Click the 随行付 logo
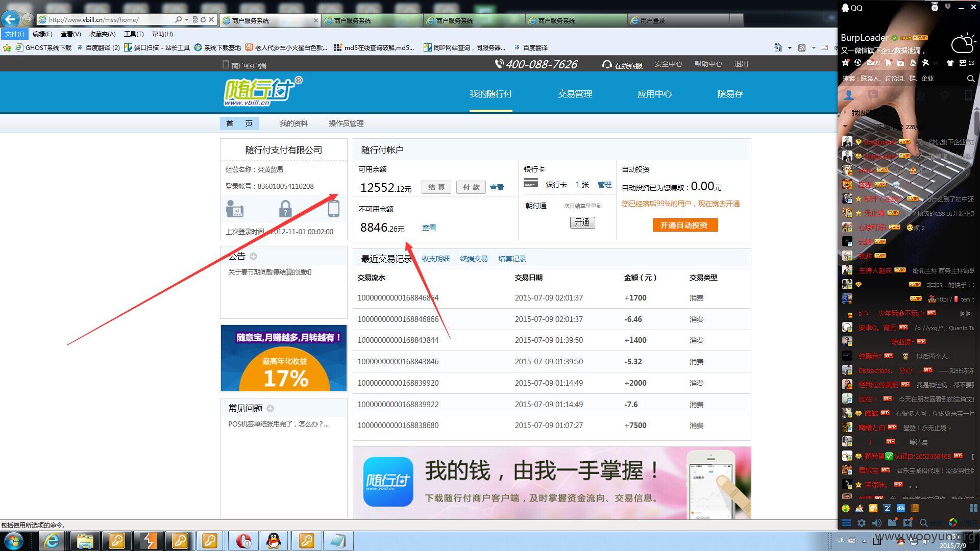Viewport: 980px width, 551px height. click(262, 91)
